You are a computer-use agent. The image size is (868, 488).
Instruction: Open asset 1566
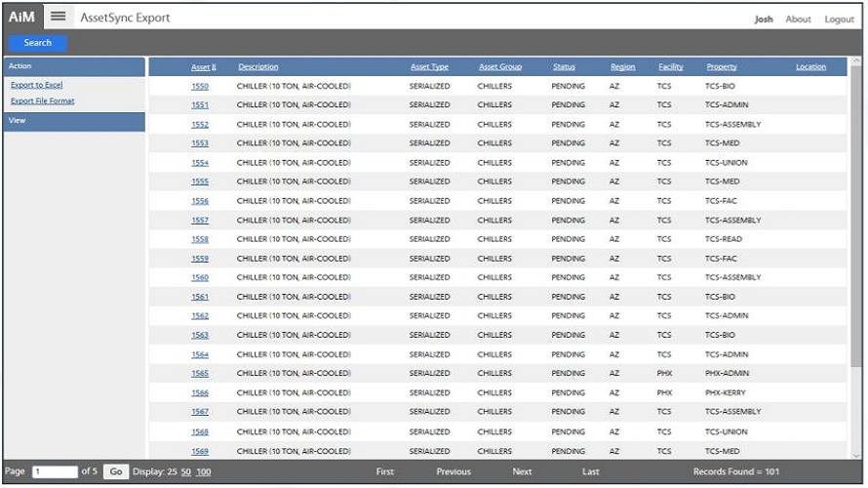[x=200, y=392]
